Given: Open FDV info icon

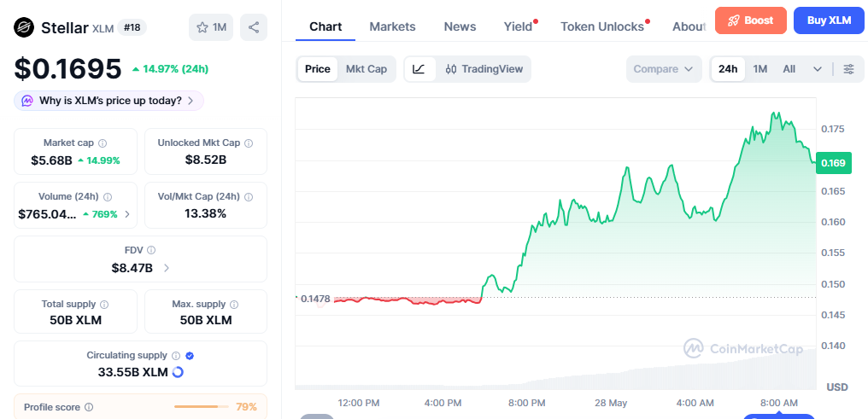Looking at the screenshot, I should click(x=151, y=250).
